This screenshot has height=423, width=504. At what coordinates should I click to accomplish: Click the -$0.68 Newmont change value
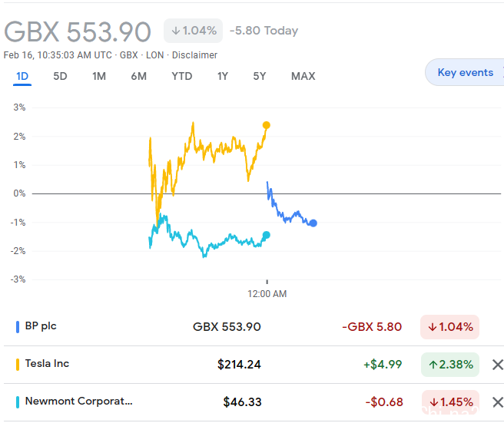[x=384, y=402]
